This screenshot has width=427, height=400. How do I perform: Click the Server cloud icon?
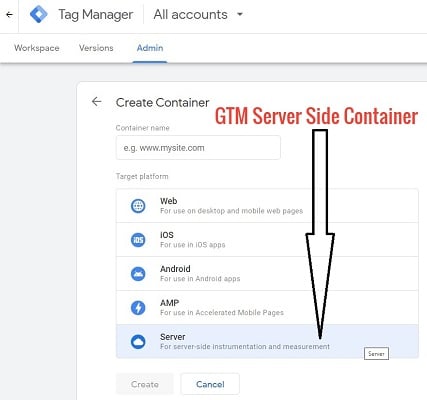coord(138,342)
